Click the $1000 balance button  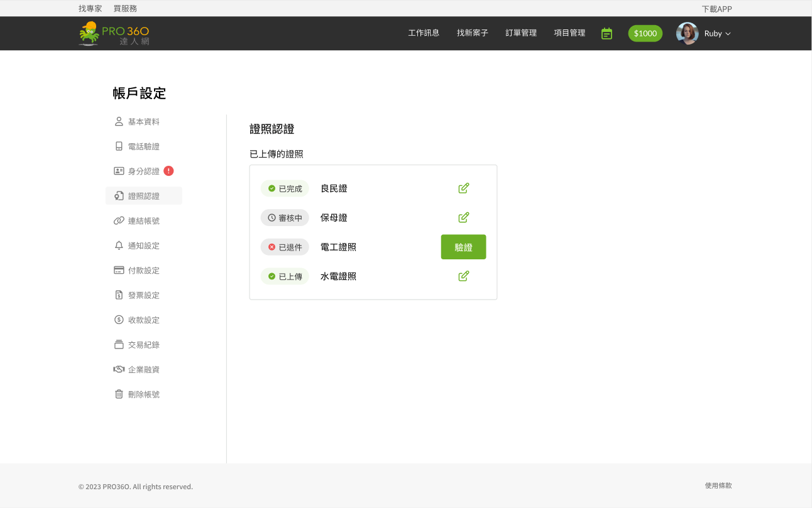click(645, 34)
